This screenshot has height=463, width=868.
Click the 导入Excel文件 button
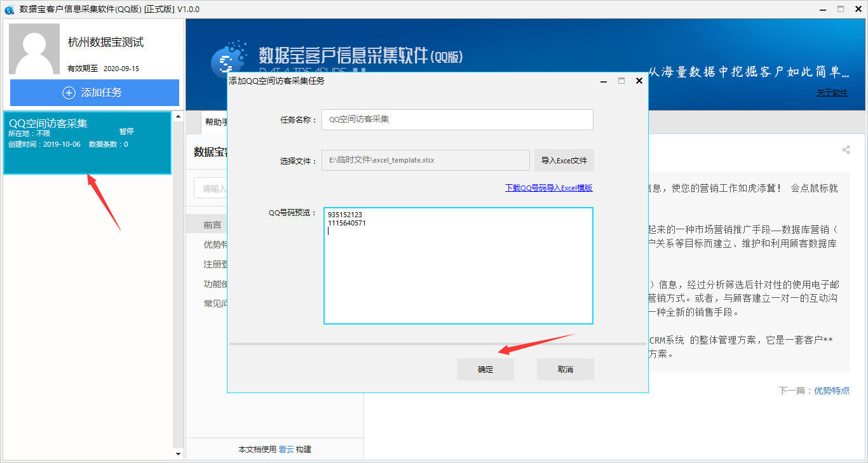(x=564, y=161)
